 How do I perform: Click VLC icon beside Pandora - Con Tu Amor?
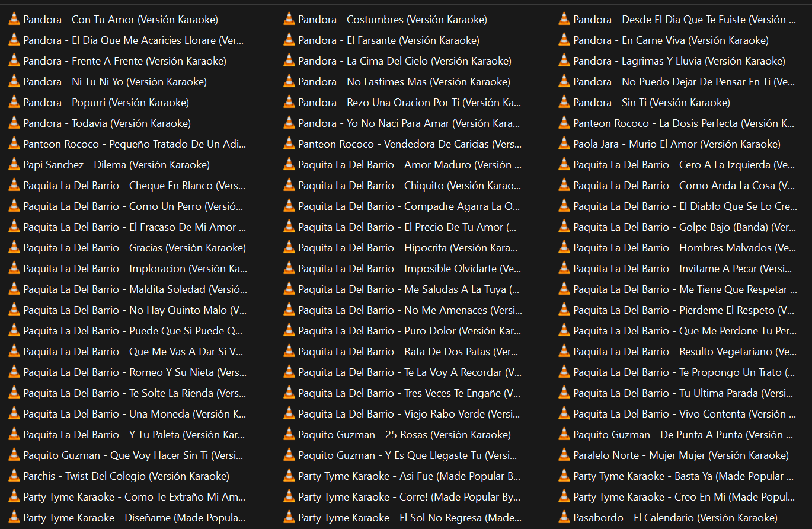coord(14,20)
